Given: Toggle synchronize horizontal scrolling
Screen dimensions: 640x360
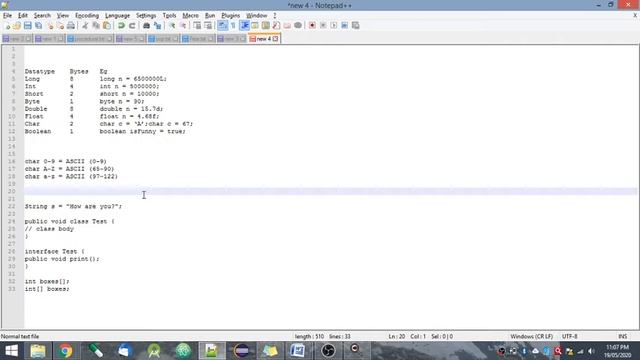Looking at the screenshot, I should pyautogui.click(x=208, y=26).
